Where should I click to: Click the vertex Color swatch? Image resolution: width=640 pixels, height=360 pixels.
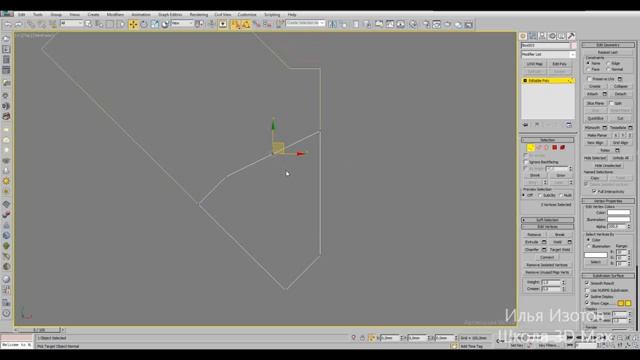pyautogui.click(x=619, y=213)
